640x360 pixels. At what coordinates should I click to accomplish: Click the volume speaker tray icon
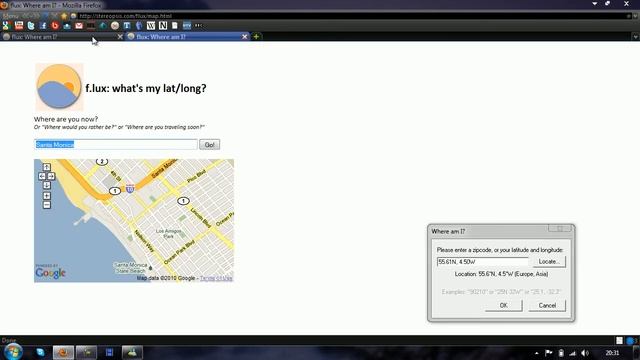pos(585,353)
